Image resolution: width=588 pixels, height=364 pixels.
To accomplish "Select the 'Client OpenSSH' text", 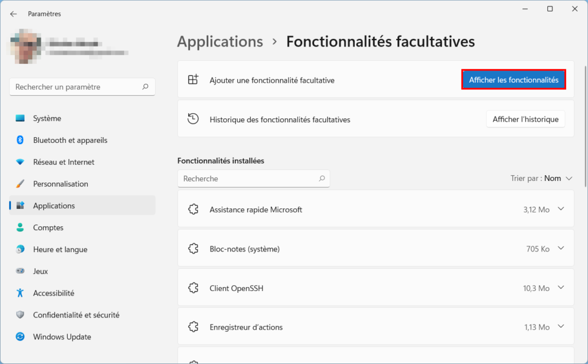I will (x=236, y=288).
